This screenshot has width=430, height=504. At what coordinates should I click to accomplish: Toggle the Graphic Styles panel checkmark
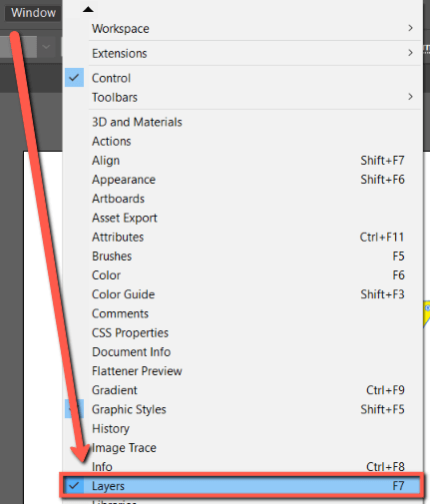74,409
